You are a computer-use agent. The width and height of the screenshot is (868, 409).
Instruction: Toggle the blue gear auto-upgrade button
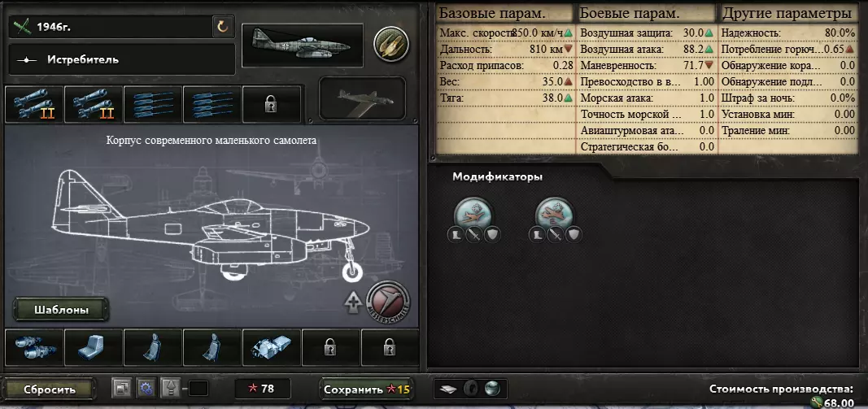point(146,389)
